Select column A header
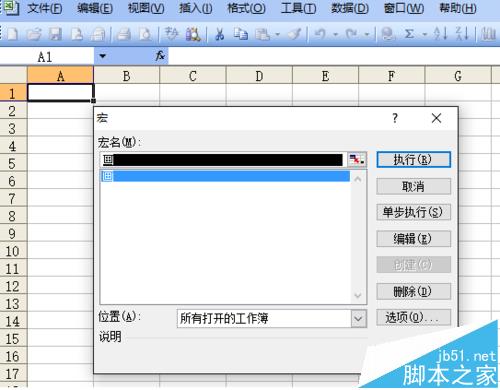This screenshot has width=500, height=390. point(60,75)
